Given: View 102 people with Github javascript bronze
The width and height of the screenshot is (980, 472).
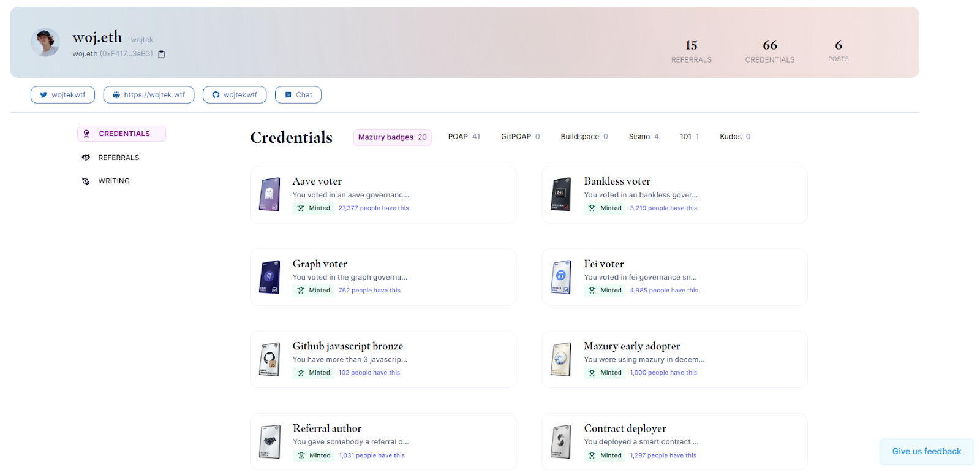Looking at the screenshot, I should click(x=369, y=373).
